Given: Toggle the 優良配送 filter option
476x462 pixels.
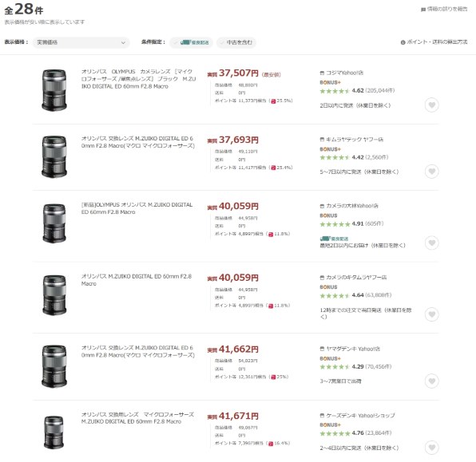Looking at the screenshot, I should pyautogui.click(x=191, y=42).
